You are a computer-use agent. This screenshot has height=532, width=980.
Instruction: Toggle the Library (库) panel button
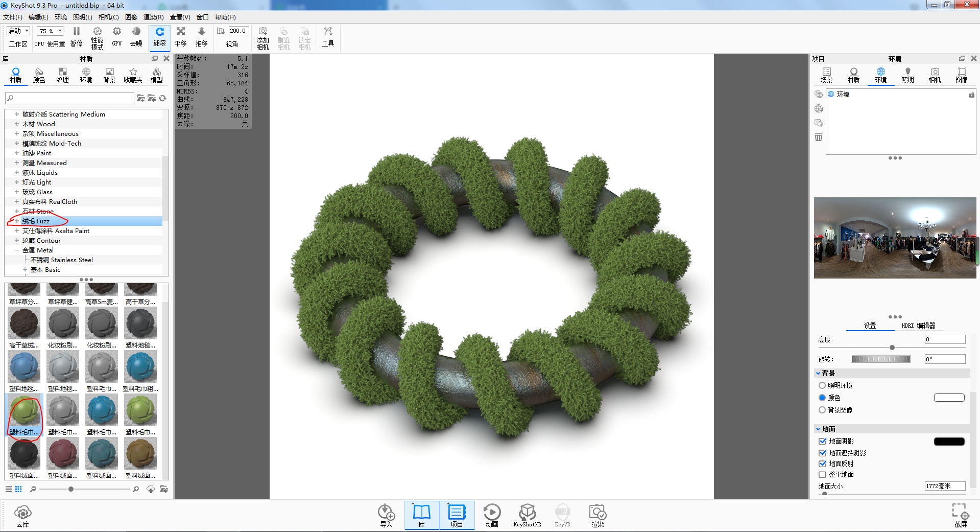(422, 515)
